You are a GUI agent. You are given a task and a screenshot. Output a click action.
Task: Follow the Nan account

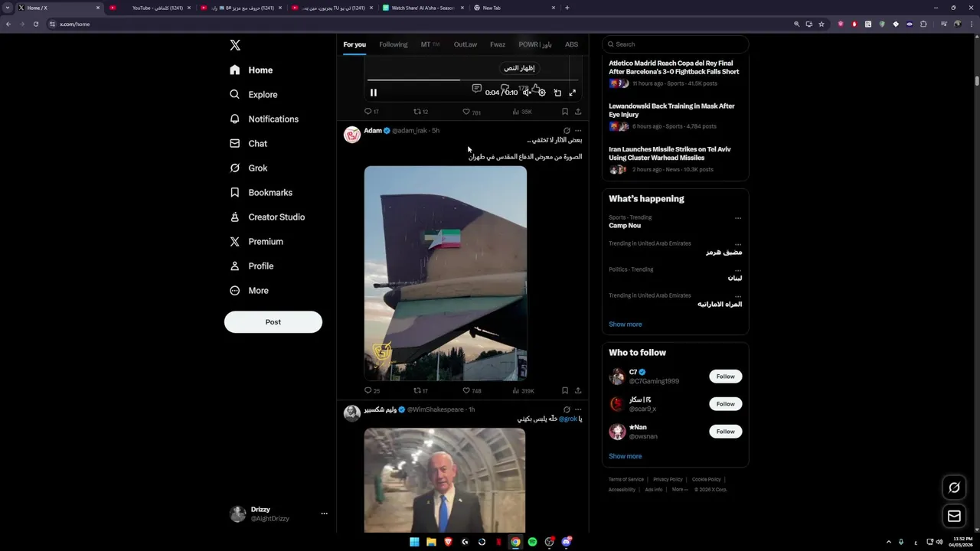[x=726, y=432]
